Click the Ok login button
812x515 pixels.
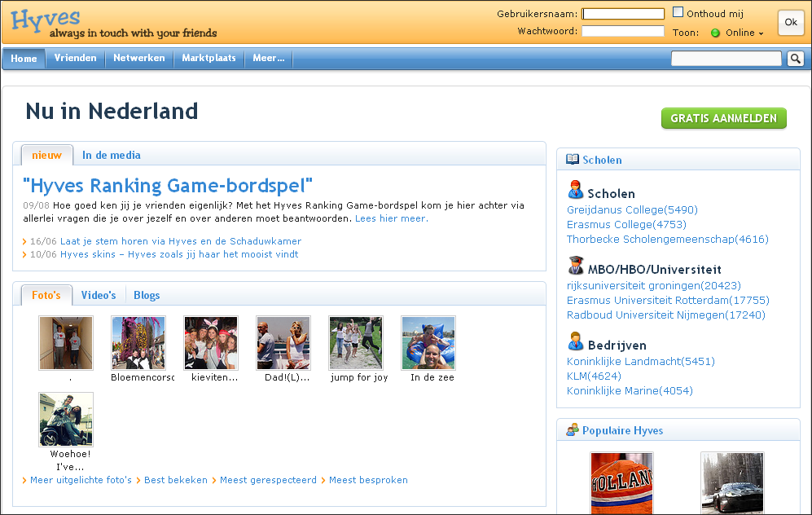[x=791, y=22]
